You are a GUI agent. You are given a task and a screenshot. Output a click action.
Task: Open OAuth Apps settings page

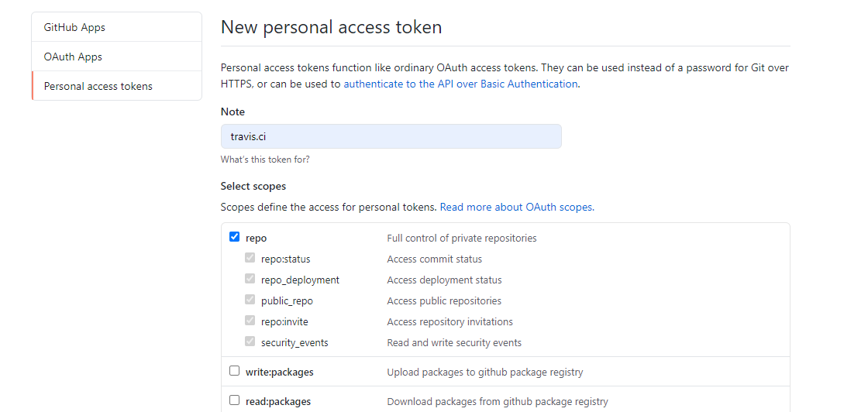(73, 57)
